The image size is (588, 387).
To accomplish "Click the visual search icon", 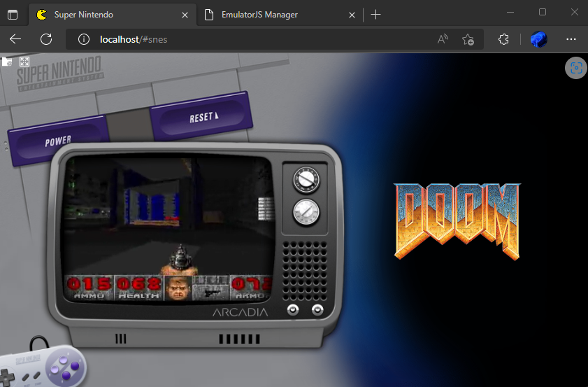I will 575,68.
